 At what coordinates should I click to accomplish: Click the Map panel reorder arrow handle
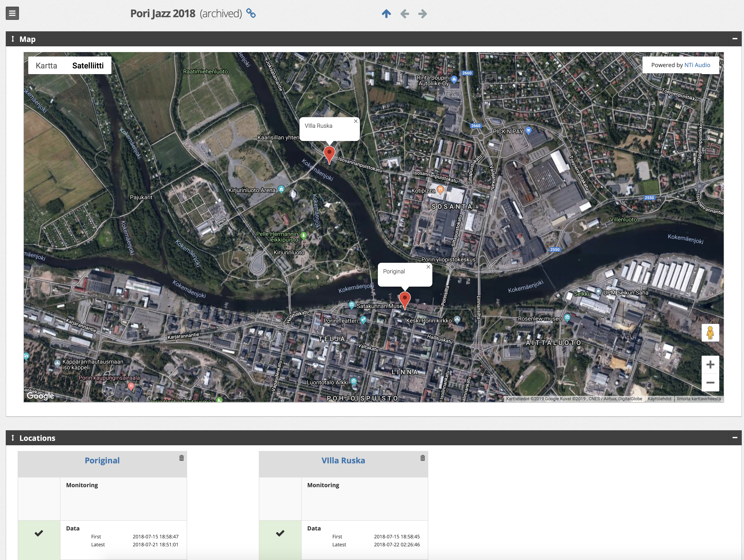[13, 39]
